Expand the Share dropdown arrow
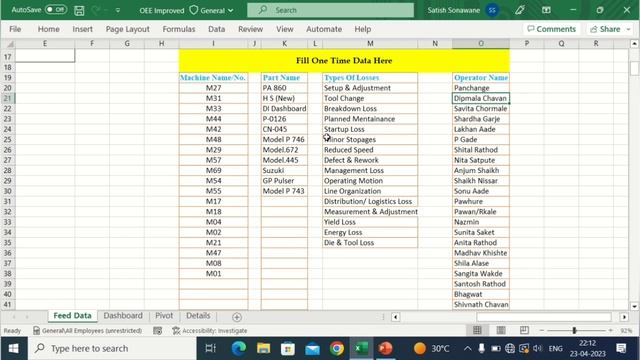This screenshot has width=640, height=360. tap(629, 29)
